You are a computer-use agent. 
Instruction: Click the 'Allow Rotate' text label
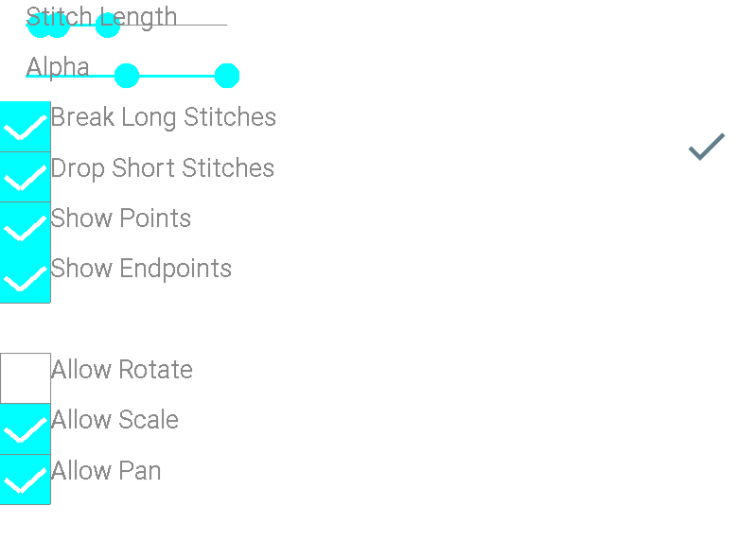122,370
